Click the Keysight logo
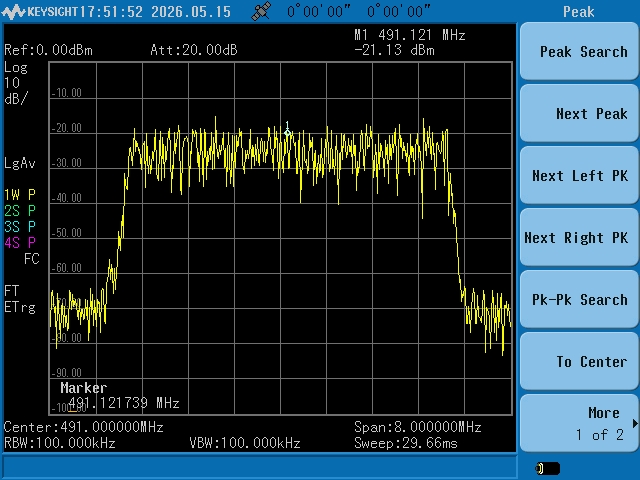 click(x=40, y=11)
